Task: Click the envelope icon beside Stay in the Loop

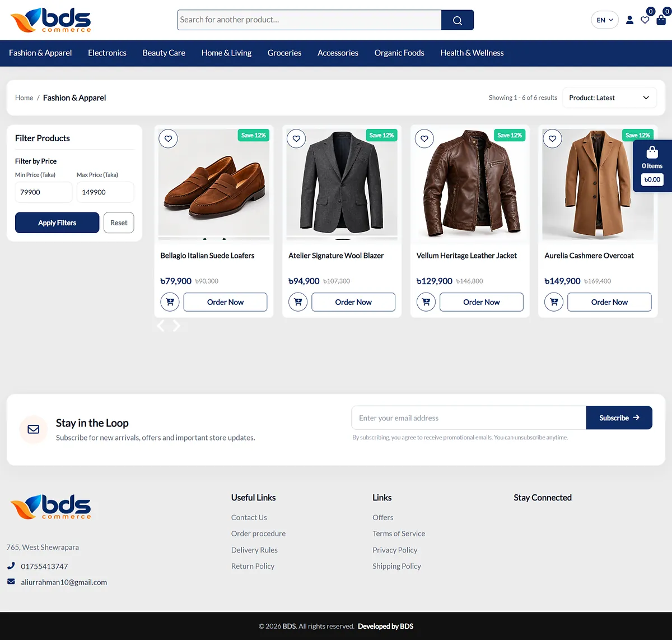Action: [34, 429]
